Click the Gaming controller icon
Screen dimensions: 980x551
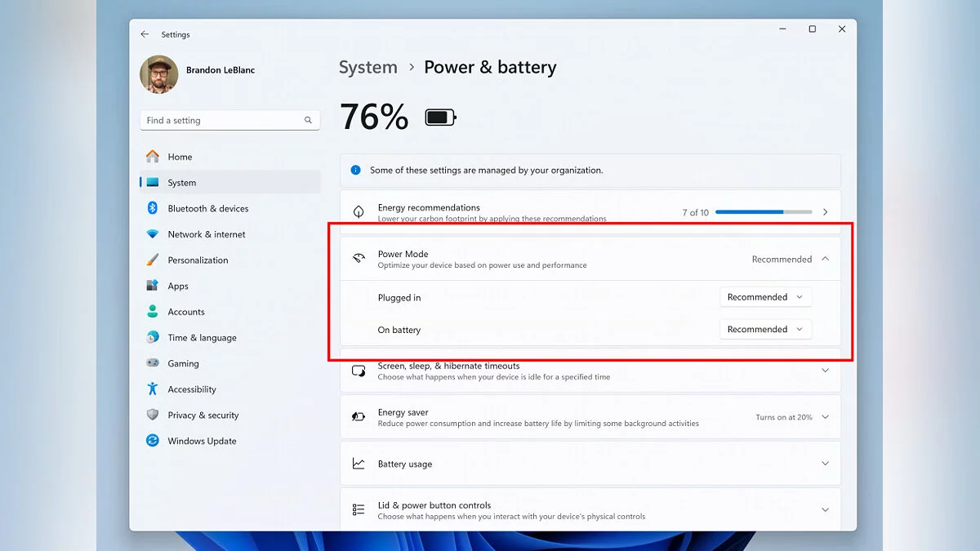[x=153, y=363]
